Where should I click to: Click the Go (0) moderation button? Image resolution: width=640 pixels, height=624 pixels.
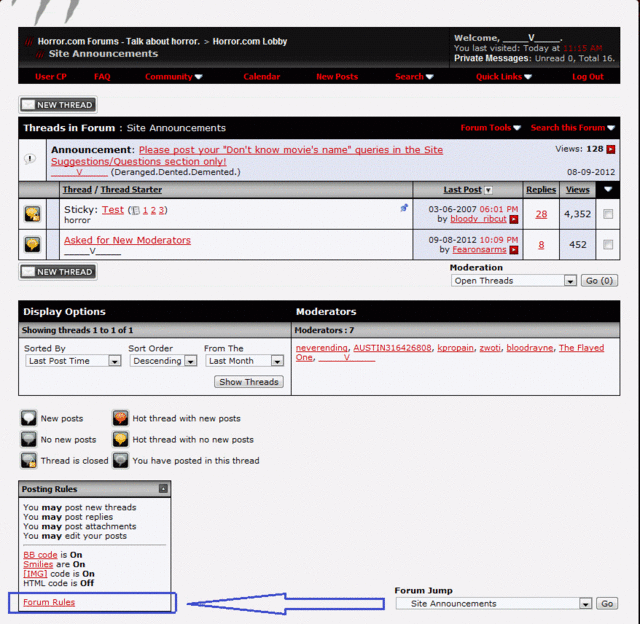599,281
